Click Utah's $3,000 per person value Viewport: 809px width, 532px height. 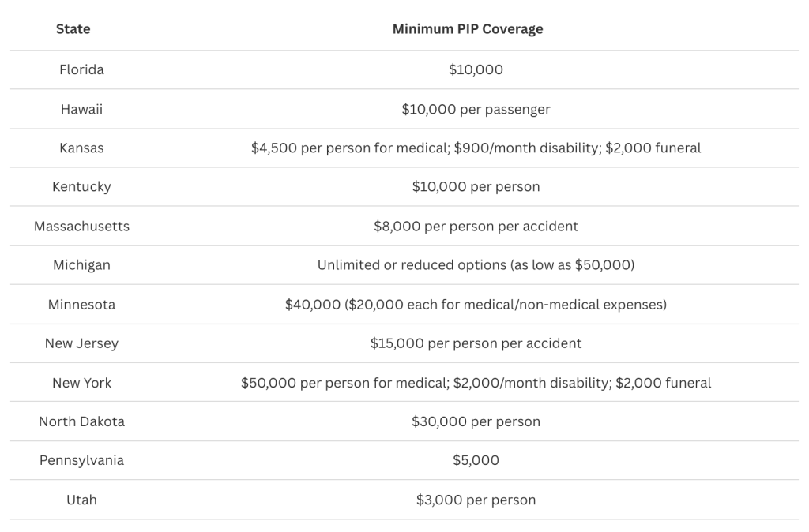(476, 500)
